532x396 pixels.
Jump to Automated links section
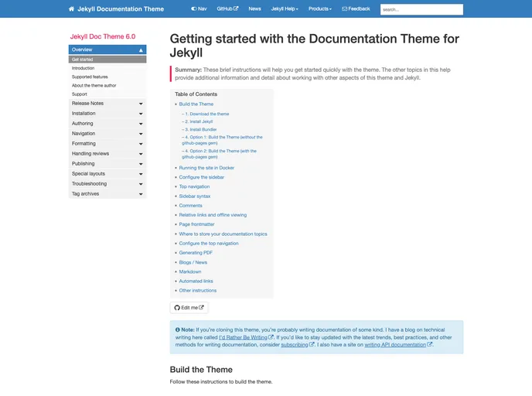coord(196,282)
